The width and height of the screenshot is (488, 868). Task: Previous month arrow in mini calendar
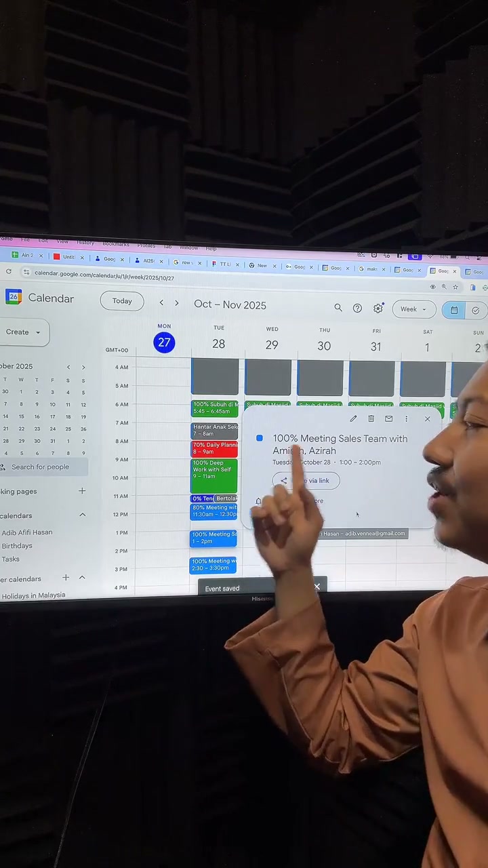[x=68, y=367]
